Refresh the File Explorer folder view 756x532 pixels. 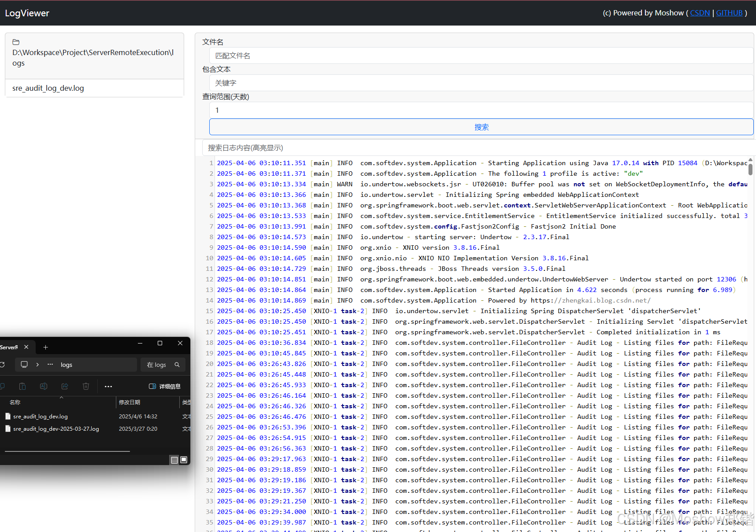tap(2, 365)
